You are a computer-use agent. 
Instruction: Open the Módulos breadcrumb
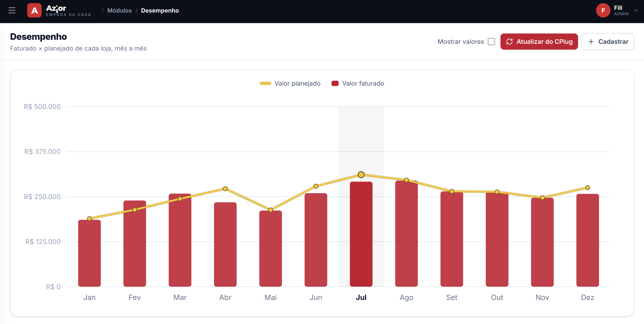119,11
